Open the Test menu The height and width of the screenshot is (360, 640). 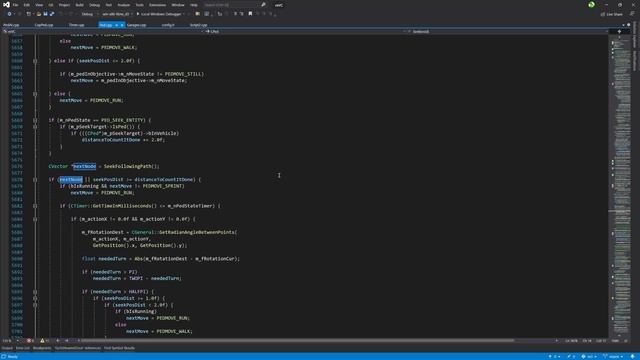click(109, 5)
